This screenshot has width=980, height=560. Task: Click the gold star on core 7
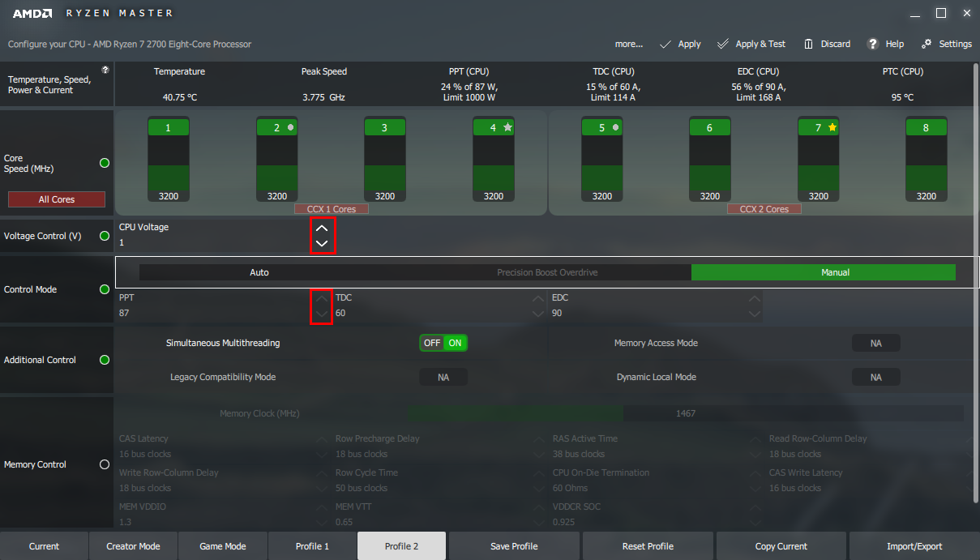pyautogui.click(x=832, y=128)
